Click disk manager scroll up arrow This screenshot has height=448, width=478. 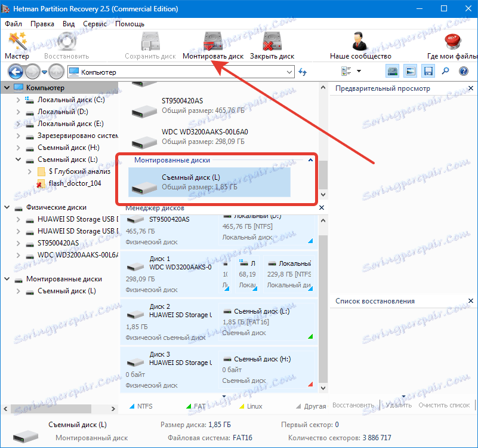pyautogui.click(x=323, y=220)
